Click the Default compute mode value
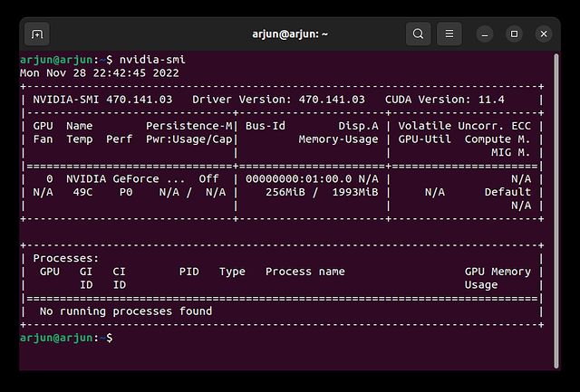 click(507, 192)
